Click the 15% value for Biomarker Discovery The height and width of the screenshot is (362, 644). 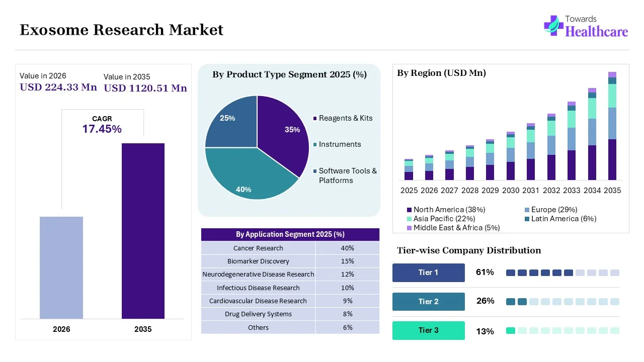[x=347, y=261]
